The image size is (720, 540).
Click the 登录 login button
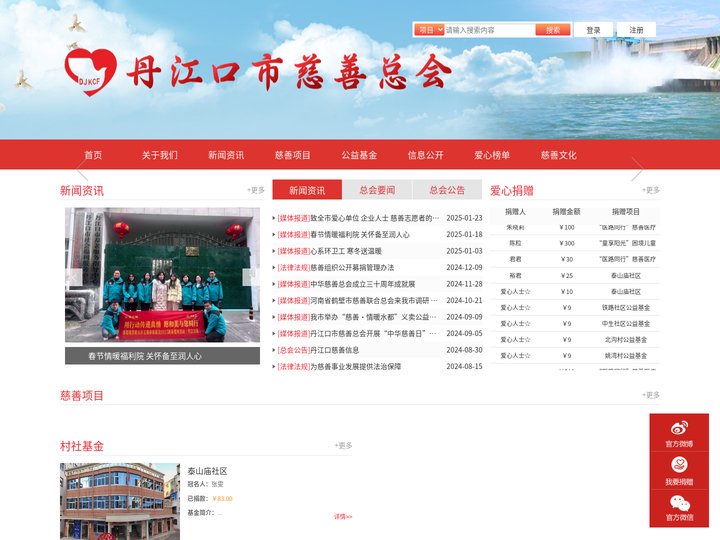coord(593,30)
